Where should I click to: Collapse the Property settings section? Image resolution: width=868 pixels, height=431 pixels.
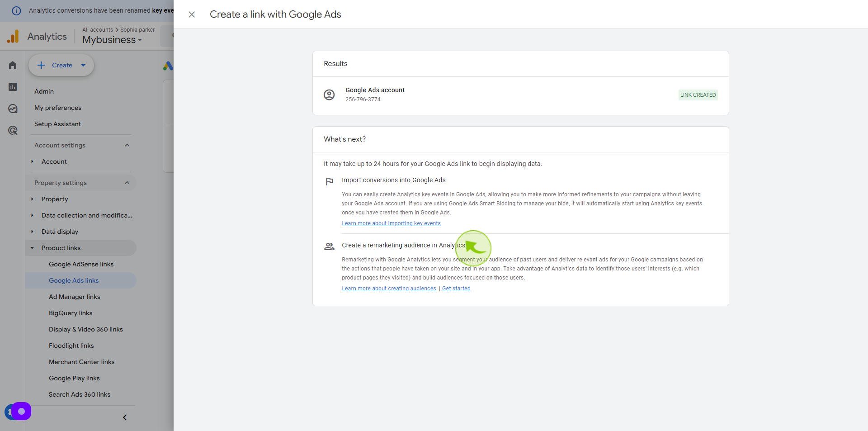coord(127,183)
